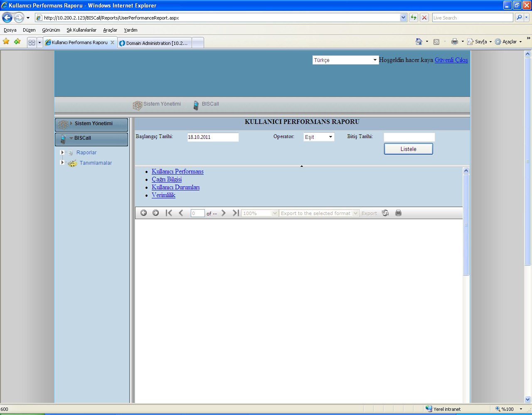Screen dimensions: 532x415
Task: Open the Kullanıcı Durumları link
Action: [175, 187]
